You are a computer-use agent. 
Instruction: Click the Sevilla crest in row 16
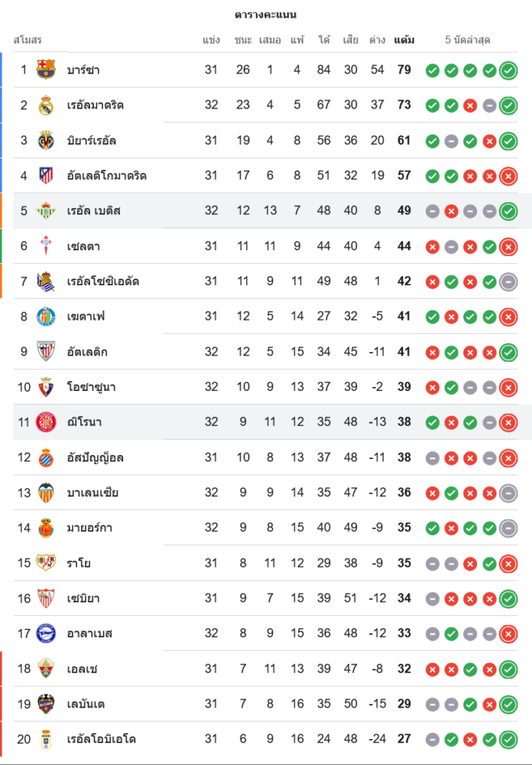click(46, 598)
